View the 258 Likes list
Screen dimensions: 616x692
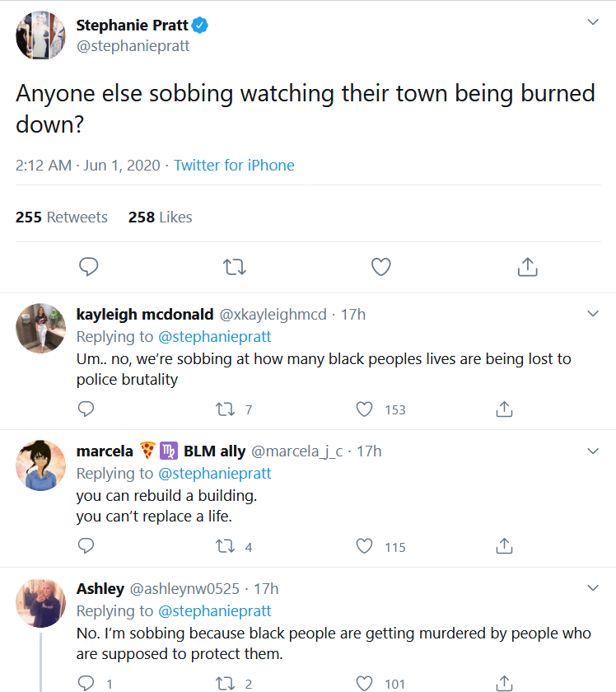(161, 217)
